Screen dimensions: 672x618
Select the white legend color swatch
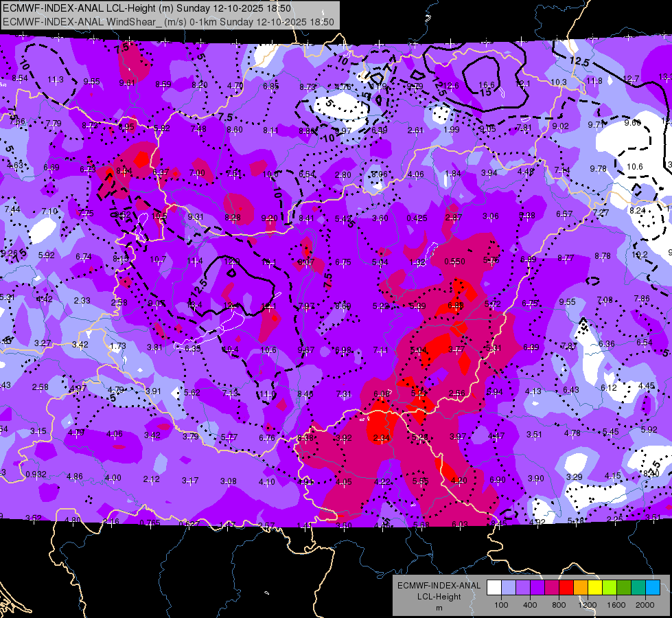tap(494, 588)
